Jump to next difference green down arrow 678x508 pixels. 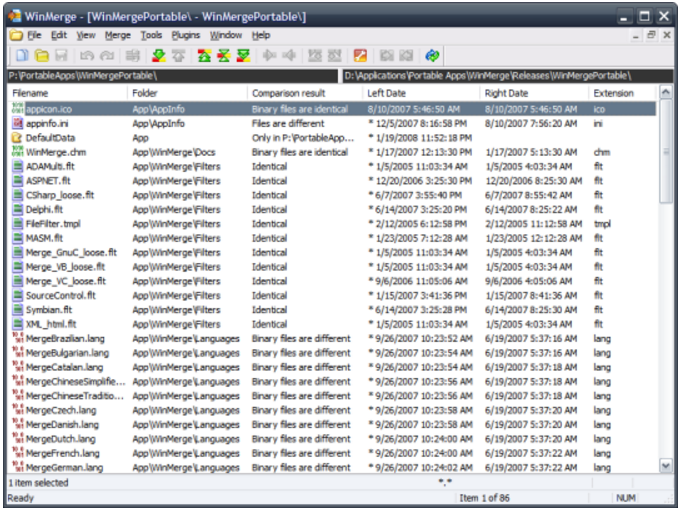click(159, 55)
